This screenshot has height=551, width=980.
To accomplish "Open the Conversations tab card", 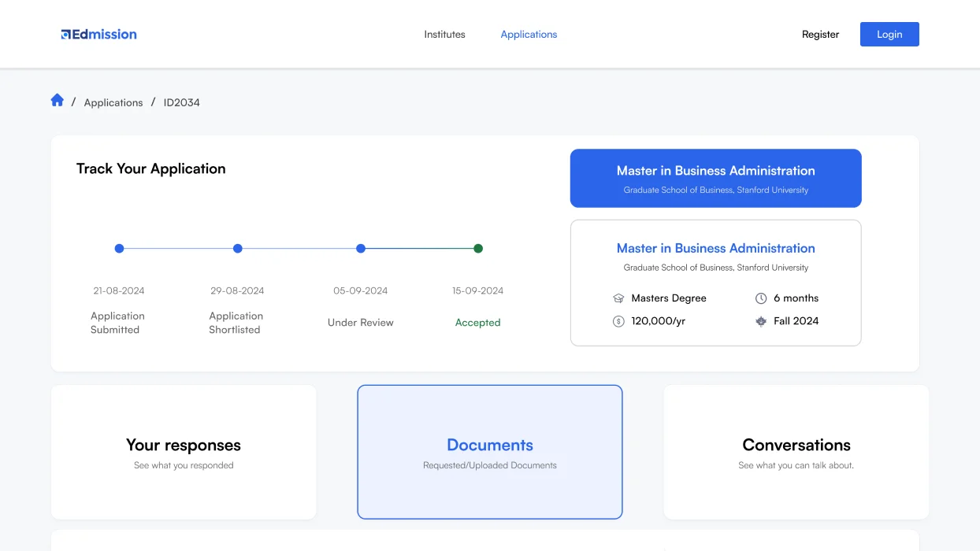I will [796, 452].
